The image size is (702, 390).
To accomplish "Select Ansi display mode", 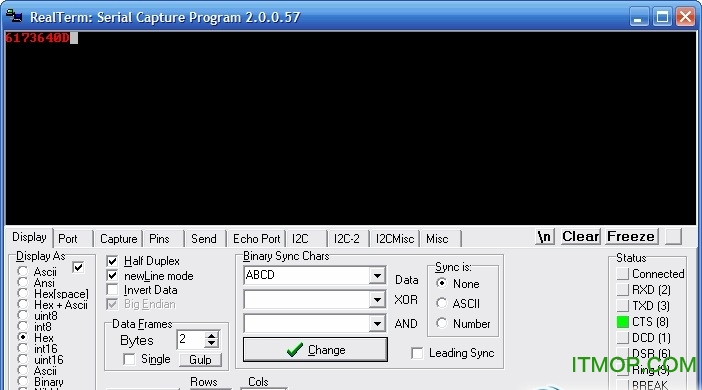I will coord(22,282).
